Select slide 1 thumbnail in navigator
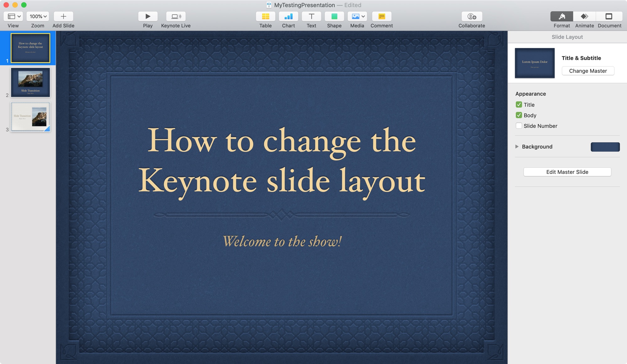The image size is (627, 364). tap(30, 48)
